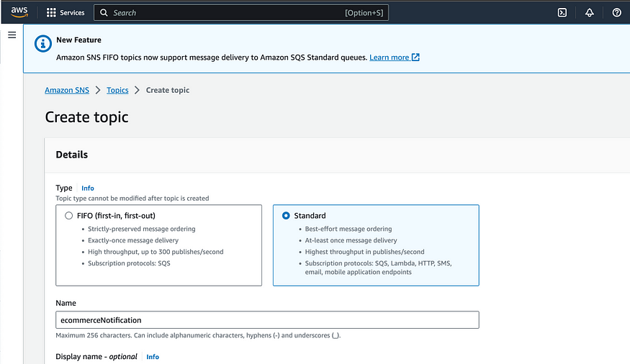
Task: Click the Standard option card
Action: tap(375, 245)
